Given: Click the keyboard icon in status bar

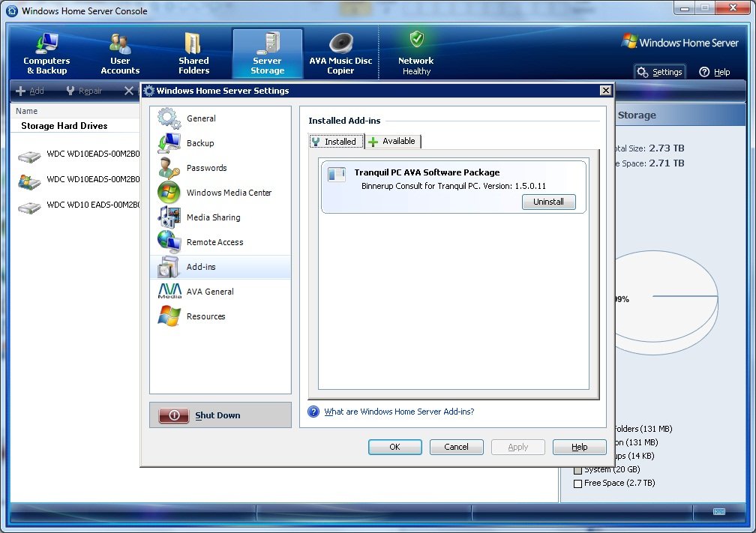Looking at the screenshot, I should click(718, 511).
